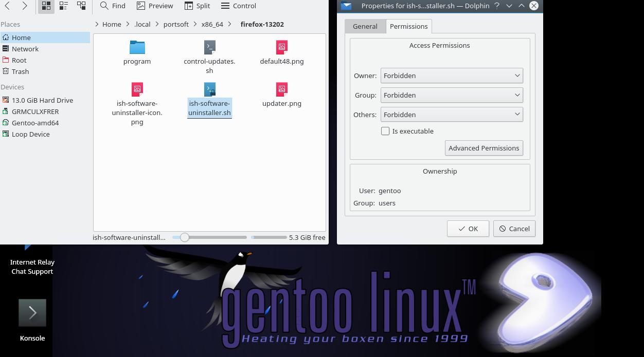Select the updater.png image icon

[282, 89]
